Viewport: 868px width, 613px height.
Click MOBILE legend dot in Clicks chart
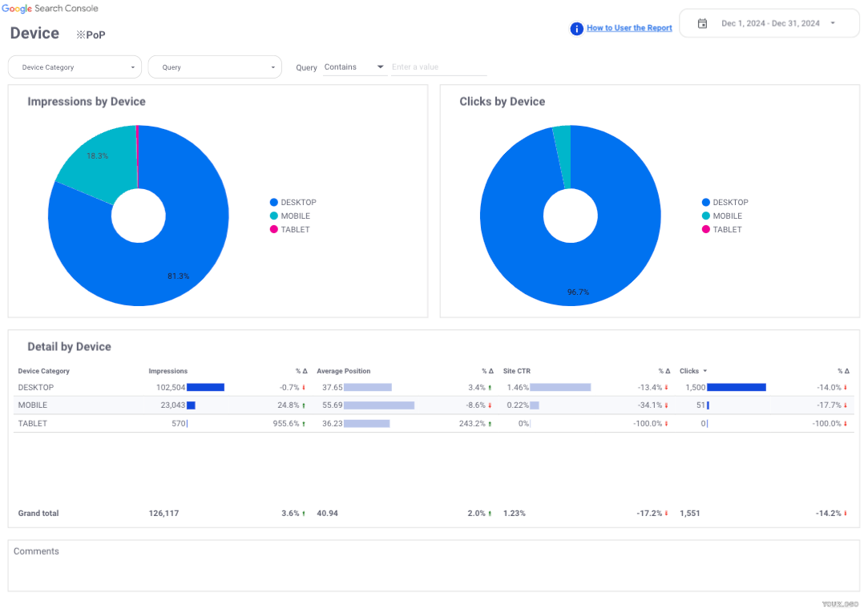706,216
